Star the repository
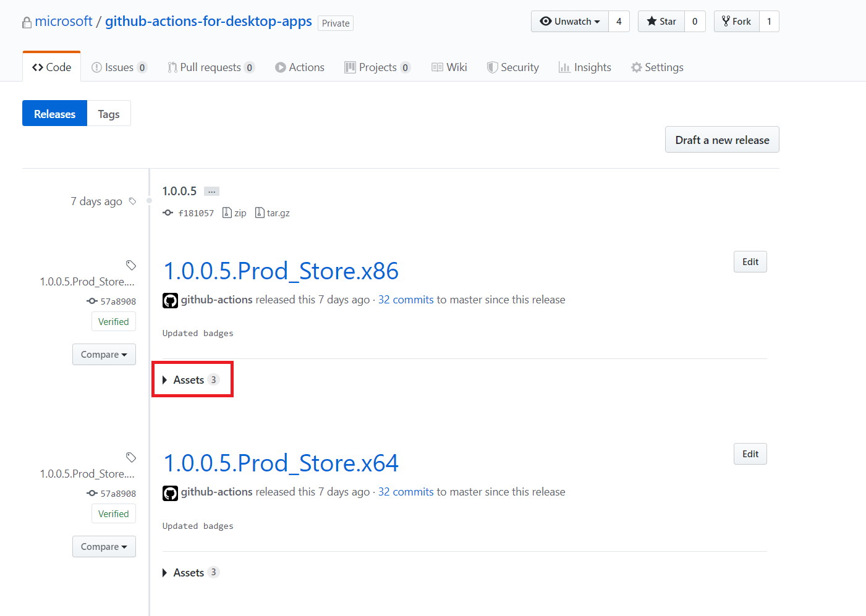This screenshot has width=866, height=616. point(661,22)
